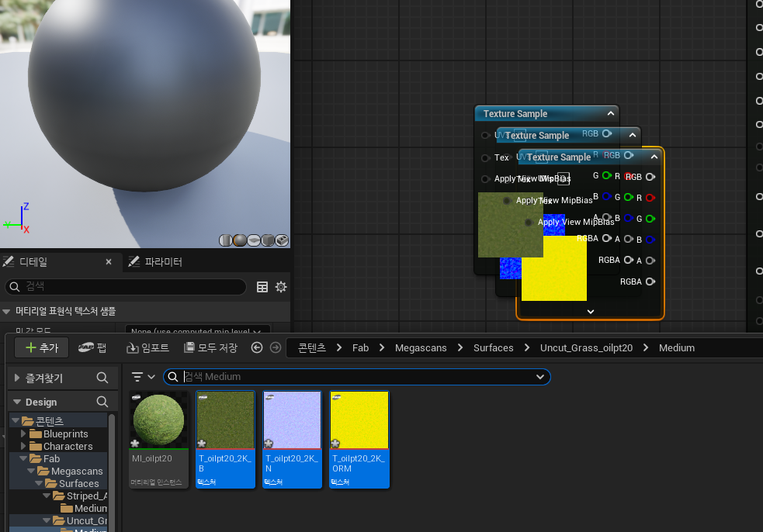Set preview mesh to cylinder shape
Screen dimensions: 763x532
pyautogui.click(x=225, y=240)
